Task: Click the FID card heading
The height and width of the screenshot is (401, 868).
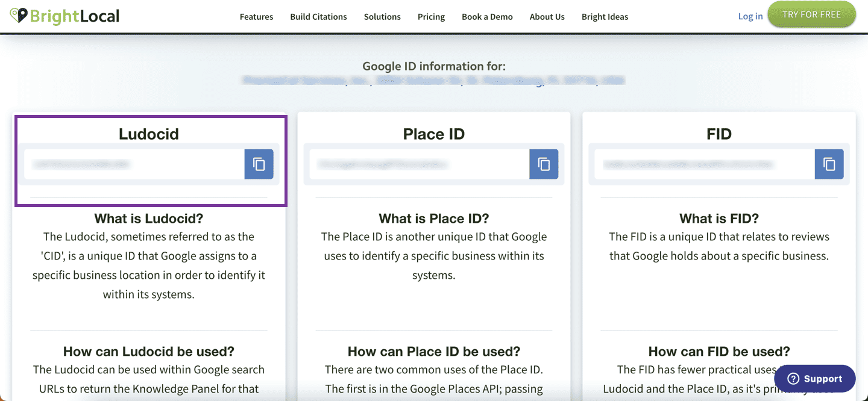Action: point(719,134)
